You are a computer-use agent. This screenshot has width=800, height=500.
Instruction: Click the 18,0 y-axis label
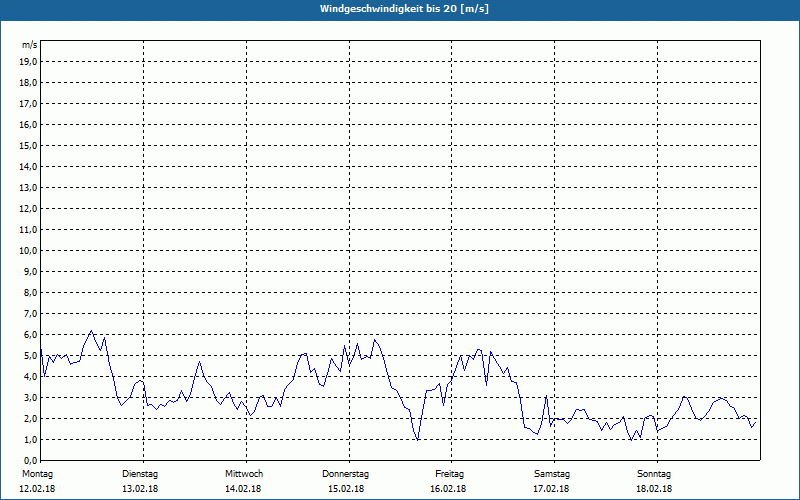28,83
